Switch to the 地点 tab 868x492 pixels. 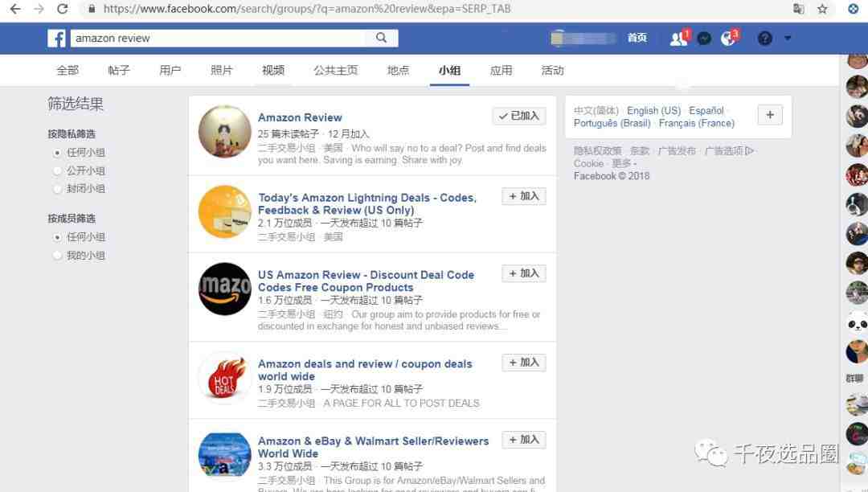398,70
